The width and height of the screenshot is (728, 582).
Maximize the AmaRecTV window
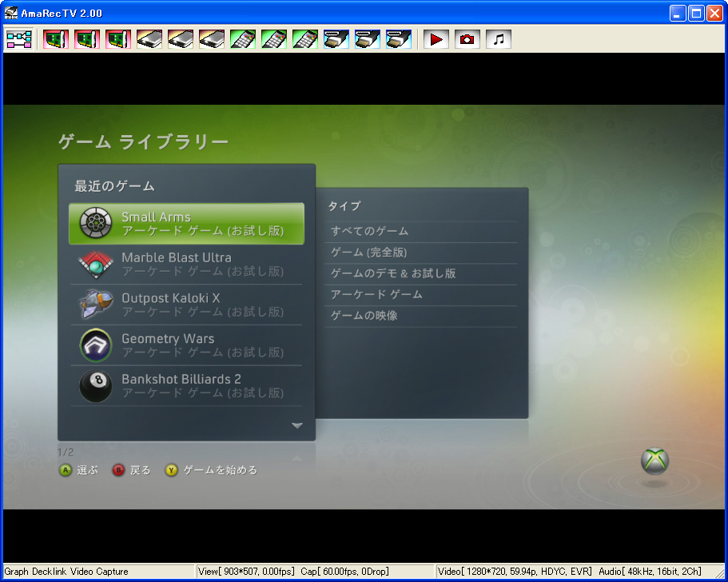point(696,14)
